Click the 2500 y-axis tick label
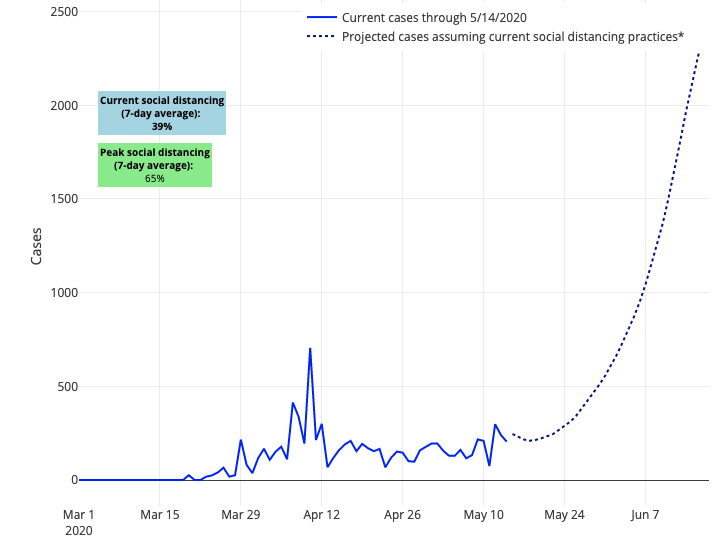 tap(64, 12)
